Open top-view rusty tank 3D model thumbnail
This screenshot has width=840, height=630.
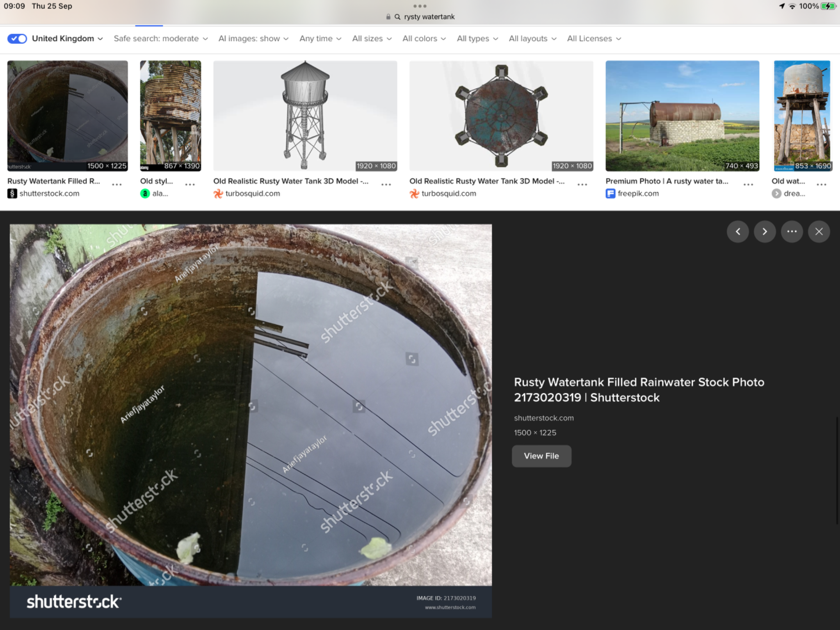pos(501,116)
